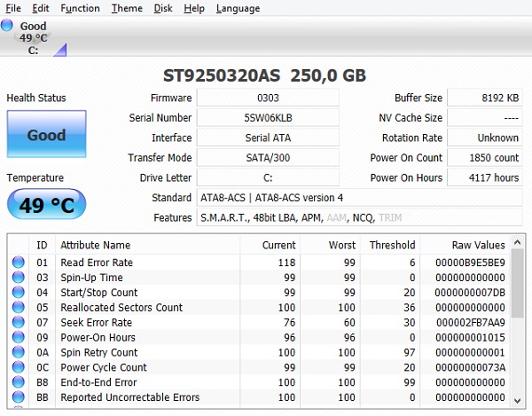
Task: Click the Standard field ATA8-ACS
Action: pos(360,198)
